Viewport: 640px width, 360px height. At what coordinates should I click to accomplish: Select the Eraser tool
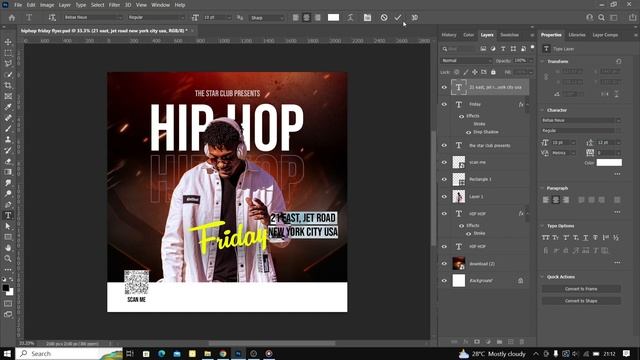[8, 161]
